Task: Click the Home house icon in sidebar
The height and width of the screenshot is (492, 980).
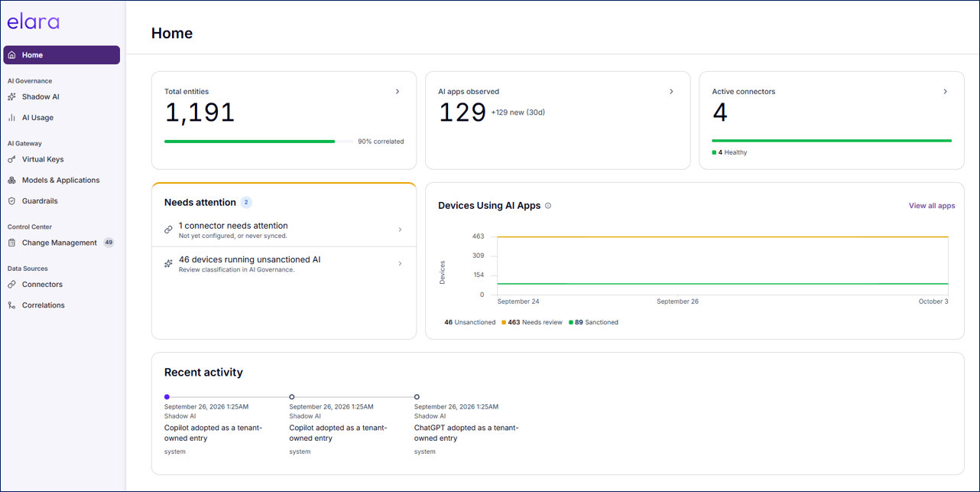Action: pos(11,55)
